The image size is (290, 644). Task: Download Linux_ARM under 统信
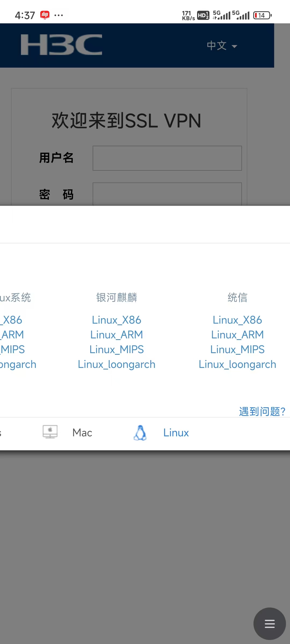coord(237,335)
